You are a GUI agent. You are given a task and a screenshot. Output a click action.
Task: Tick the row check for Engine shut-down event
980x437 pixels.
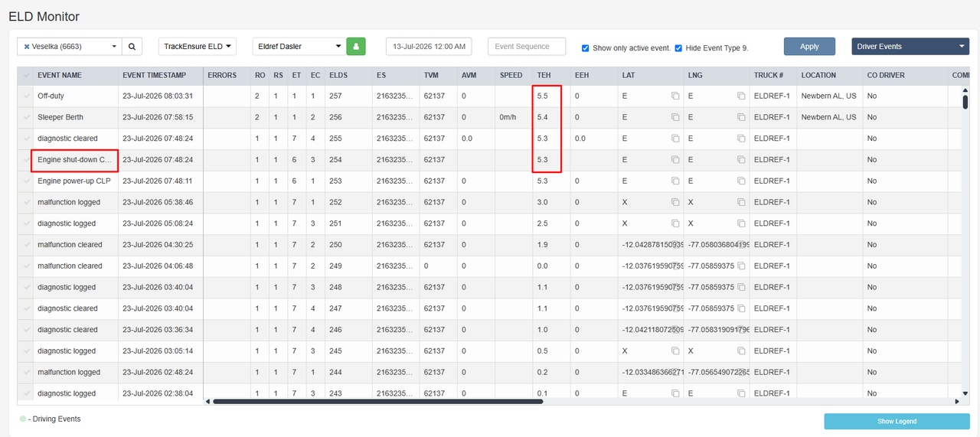tap(27, 160)
